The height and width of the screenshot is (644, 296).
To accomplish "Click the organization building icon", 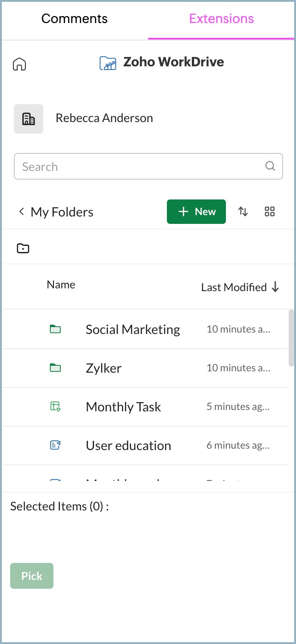I will pos(29,119).
